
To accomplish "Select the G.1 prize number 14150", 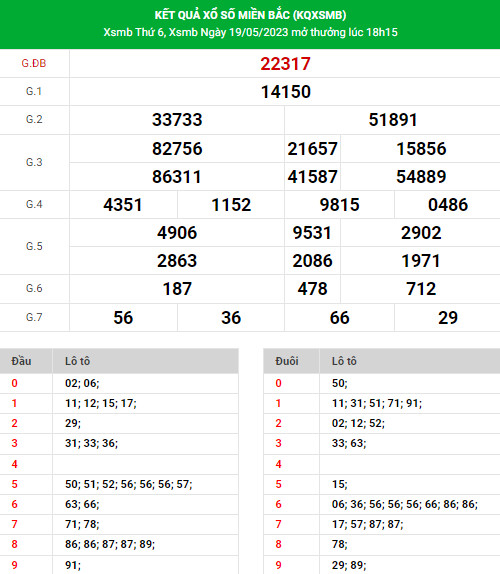I will click(x=286, y=92).
